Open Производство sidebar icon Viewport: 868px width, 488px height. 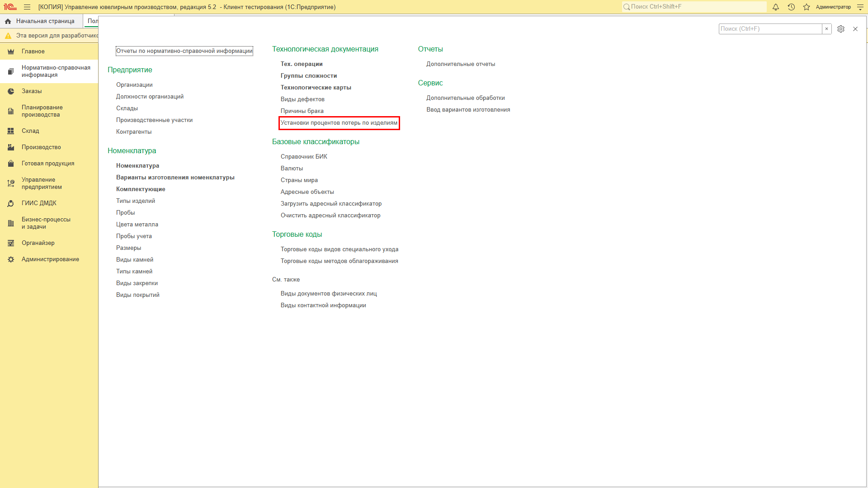[10, 146]
